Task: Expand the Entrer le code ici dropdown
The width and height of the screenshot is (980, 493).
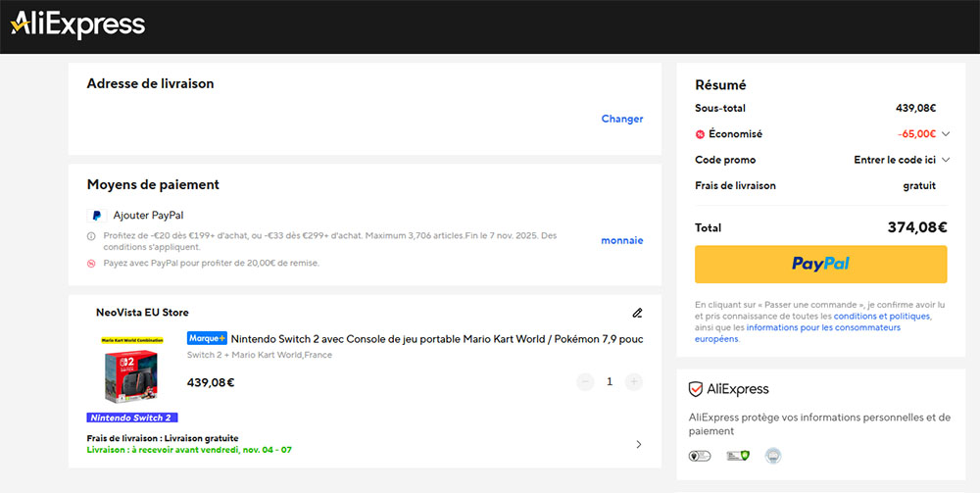Action: click(x=946, y=160)
